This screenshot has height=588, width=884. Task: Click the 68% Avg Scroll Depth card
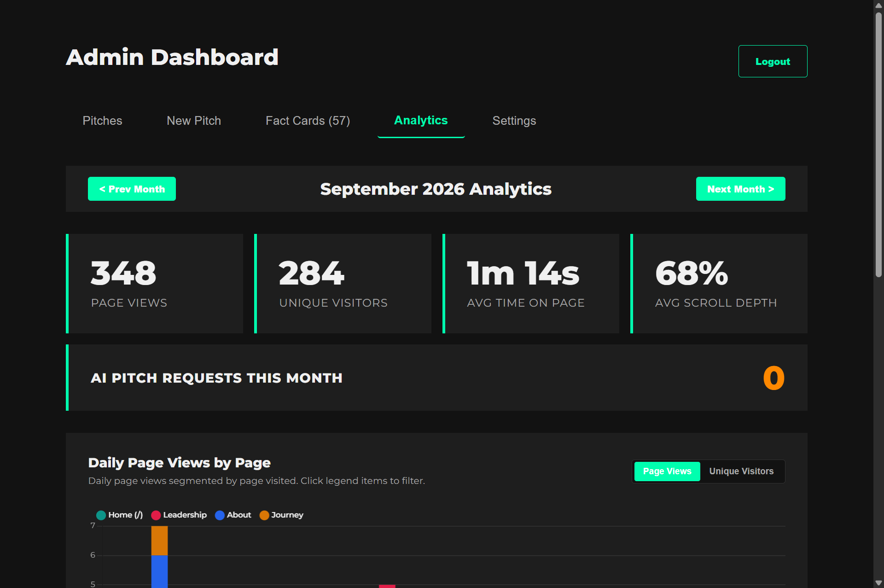point(719,284)
